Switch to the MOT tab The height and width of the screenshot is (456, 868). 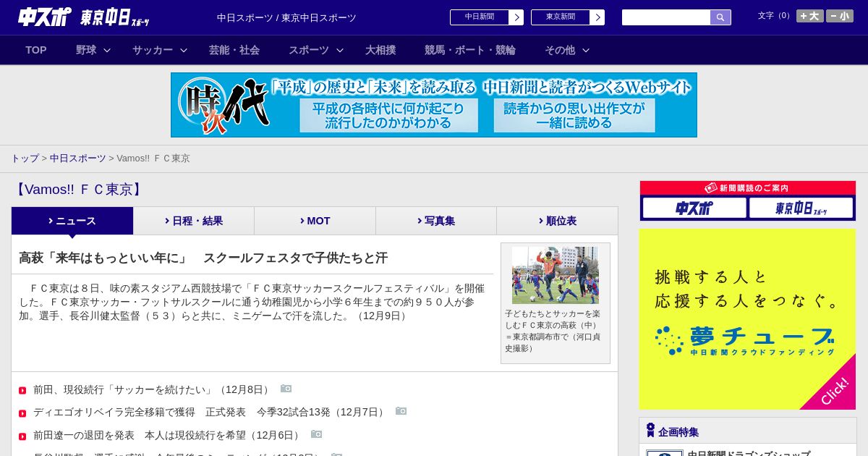[x=315, y=221]
